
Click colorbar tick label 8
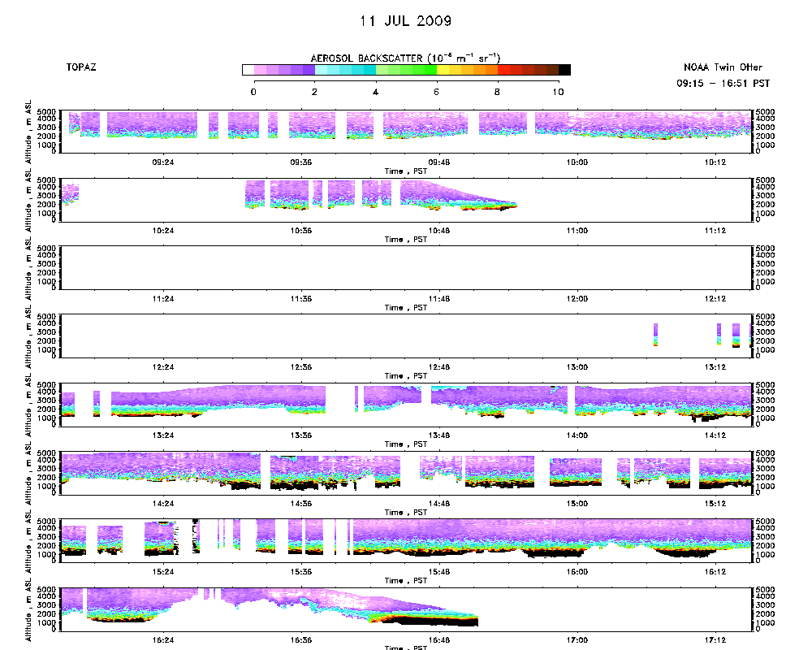tap(497, 92)
